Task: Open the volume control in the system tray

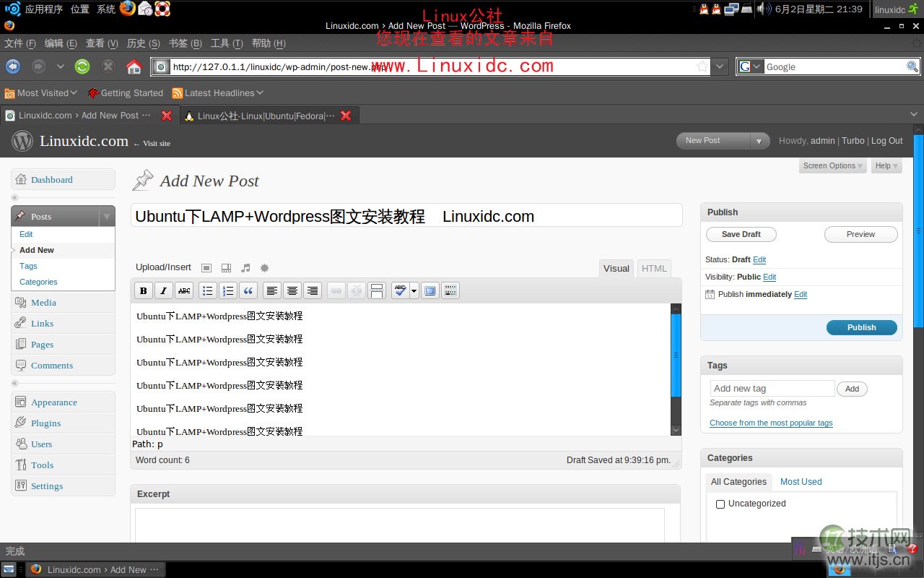Action: coord(763,9)
